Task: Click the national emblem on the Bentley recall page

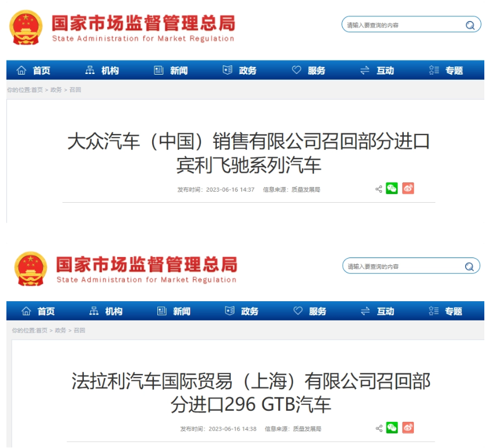Action: (26, 27)
